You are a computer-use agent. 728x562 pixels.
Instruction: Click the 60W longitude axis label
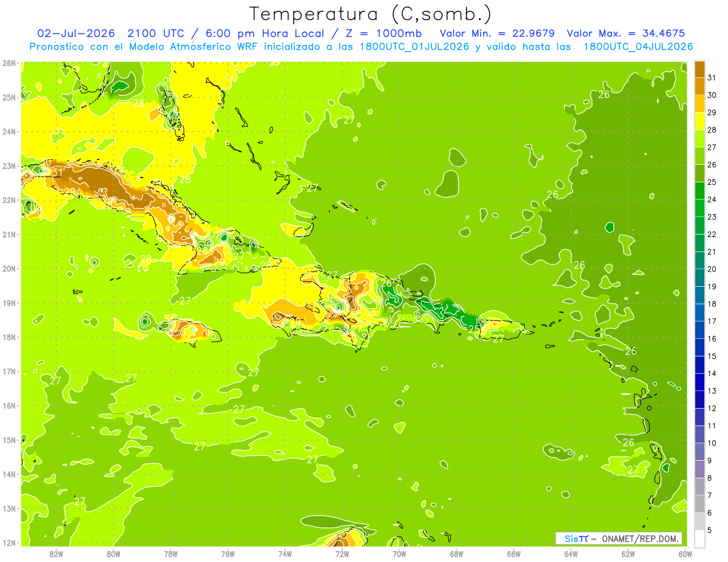[684, 554]
